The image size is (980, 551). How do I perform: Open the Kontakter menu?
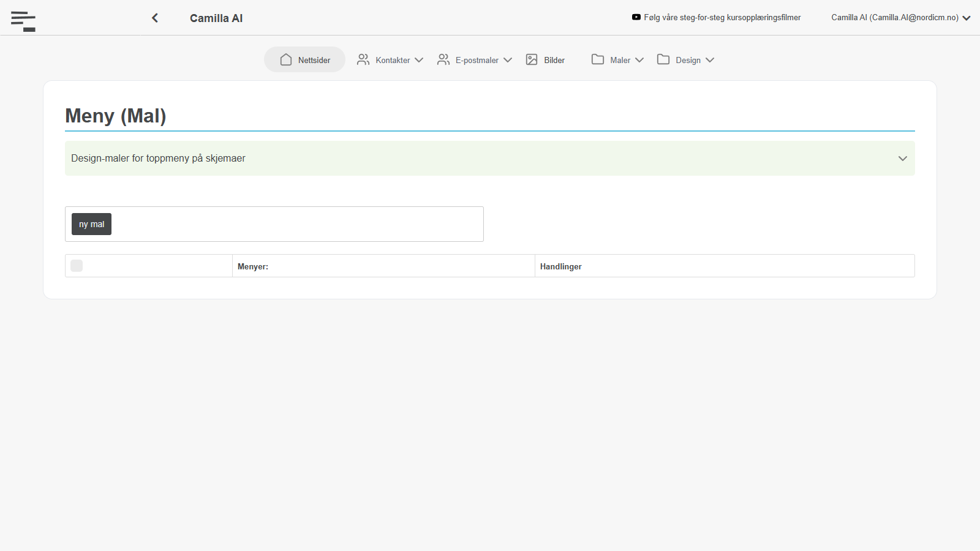point(390,59)
